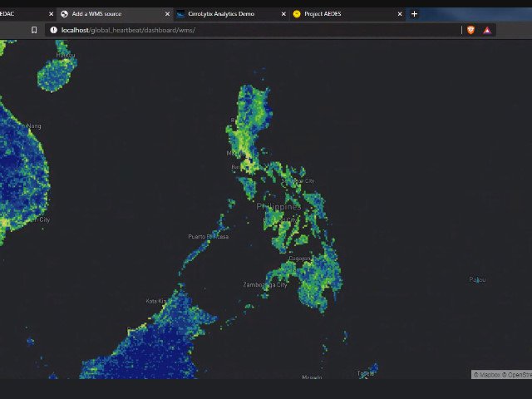Open the CirroLytix Analytics Demo tab
This screenshot has height=399, width=532.
[231, 14]
